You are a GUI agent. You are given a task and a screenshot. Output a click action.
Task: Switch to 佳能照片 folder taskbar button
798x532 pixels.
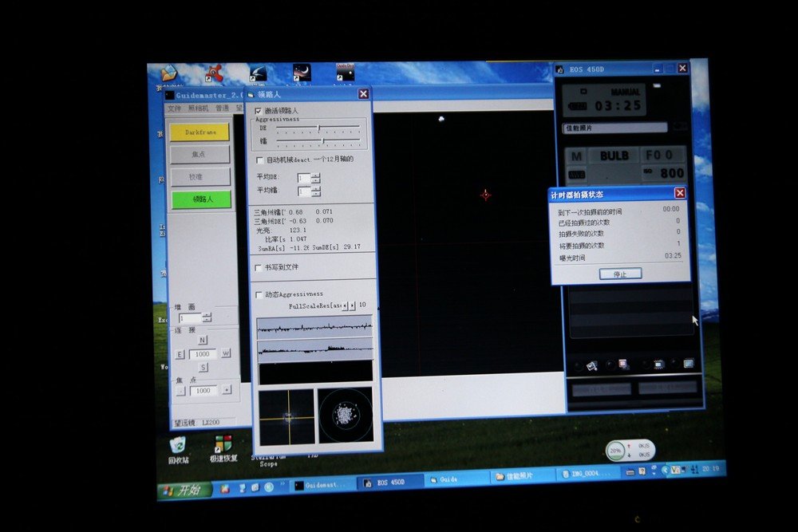[523, 476]
